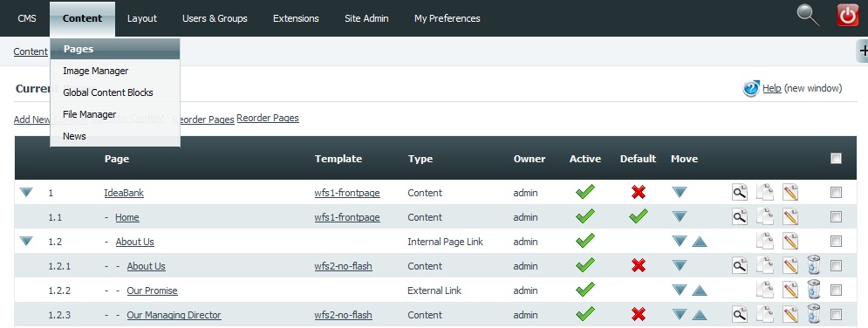Toggle active checkmark for Our Promise
Screen dimensions: 868x328
click(585, 290)
